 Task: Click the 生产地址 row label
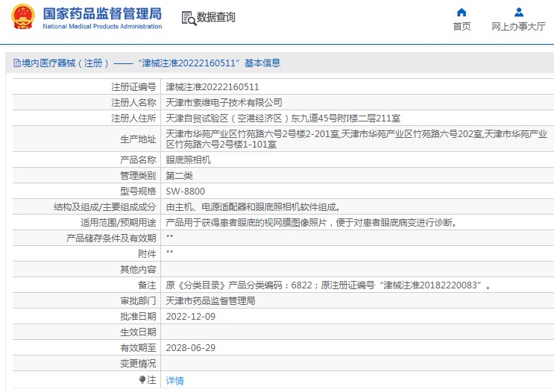click(x=138, y=139)
